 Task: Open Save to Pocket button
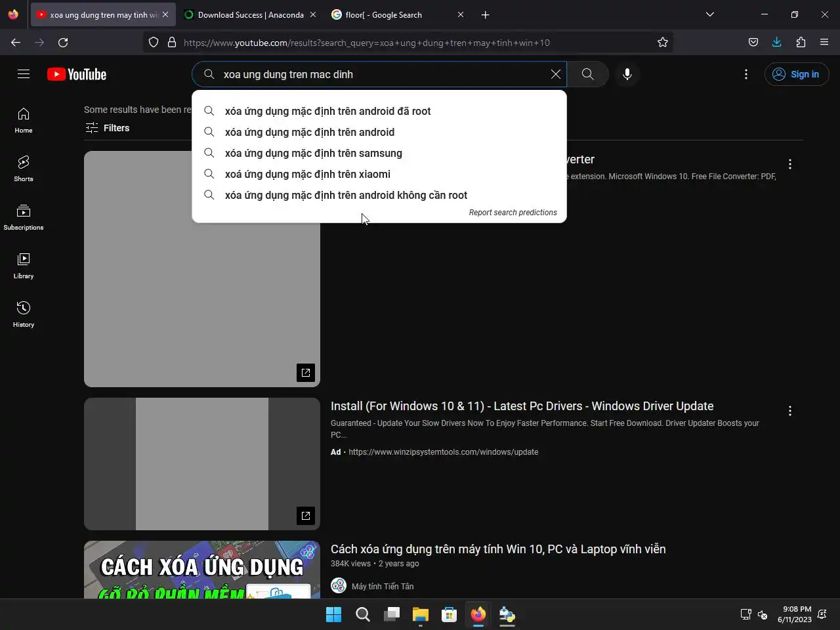[753, 42]
